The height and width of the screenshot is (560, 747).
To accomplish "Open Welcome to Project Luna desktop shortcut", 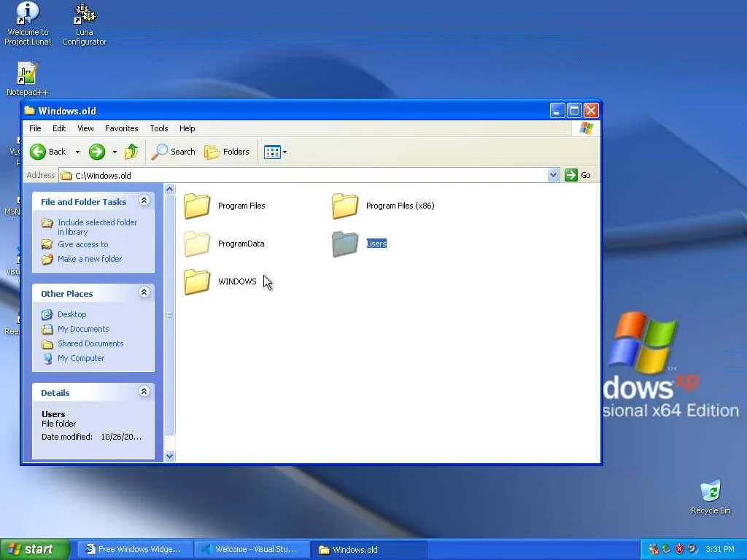I will pos(28,24).
